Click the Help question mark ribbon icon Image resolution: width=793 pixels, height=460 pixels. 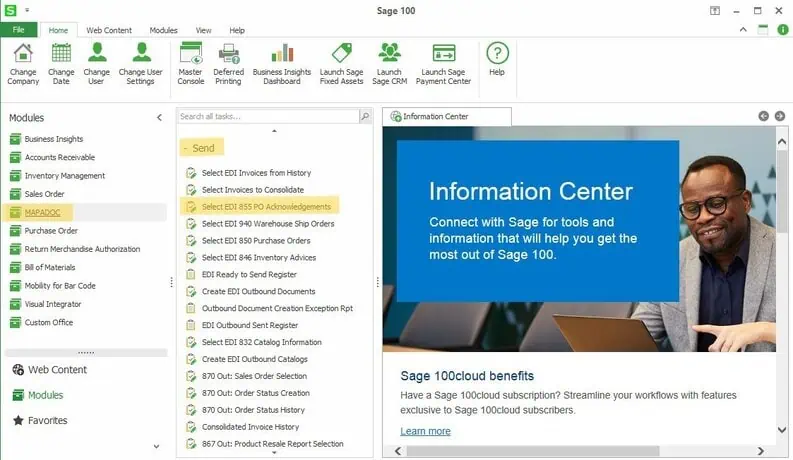coord(497,53)
